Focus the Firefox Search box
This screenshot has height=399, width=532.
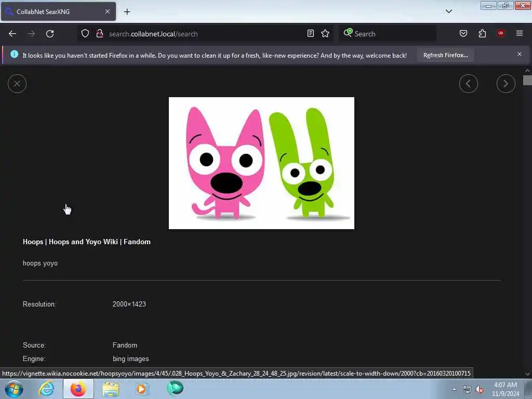[388, 34]
